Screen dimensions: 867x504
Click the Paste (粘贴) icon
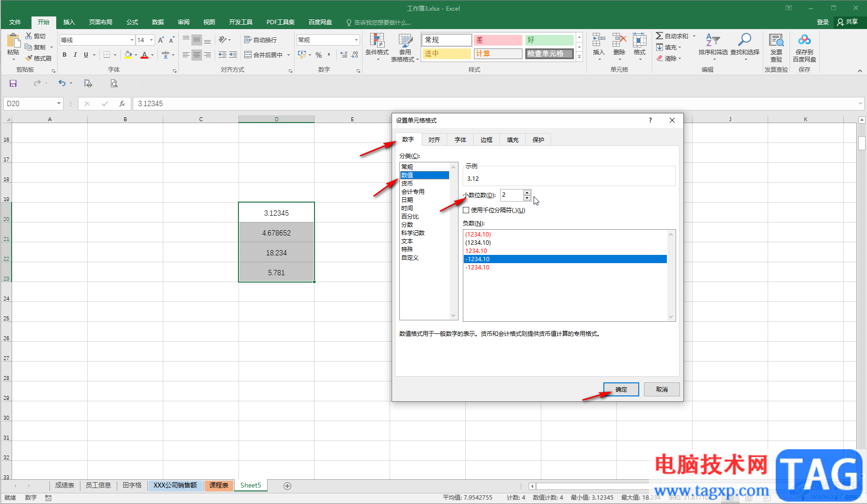coord(13,41)
